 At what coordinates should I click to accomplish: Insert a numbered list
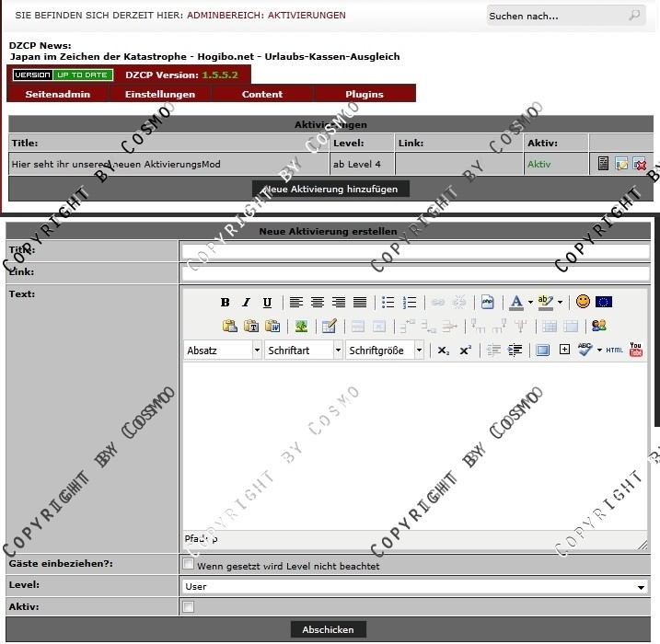tap(410, 302)
